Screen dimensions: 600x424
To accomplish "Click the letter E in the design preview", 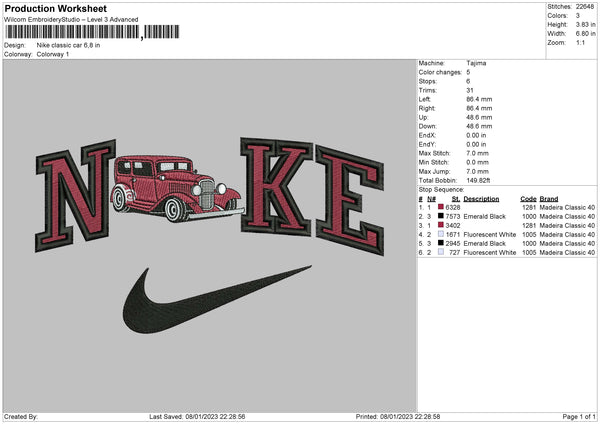I will (x=349, y=201).
